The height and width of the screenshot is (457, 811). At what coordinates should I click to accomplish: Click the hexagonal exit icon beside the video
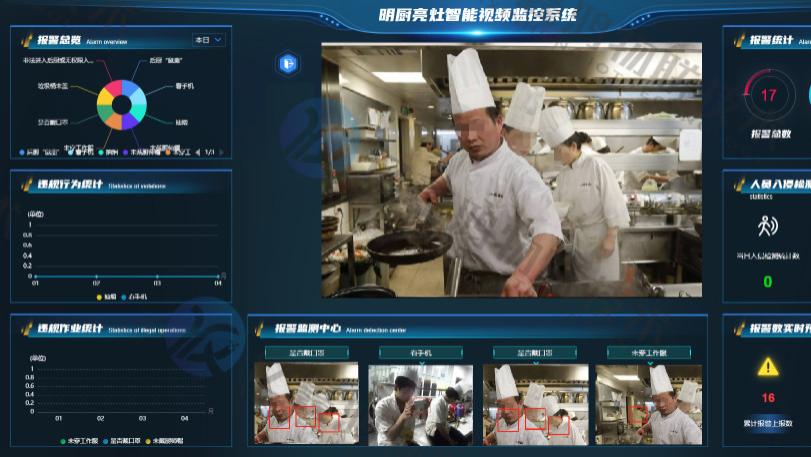[288, 64]
